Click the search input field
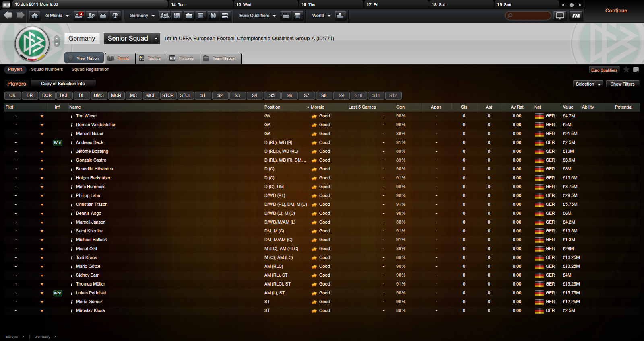This screenshot has height=341, width=644. tap(528, 16)
